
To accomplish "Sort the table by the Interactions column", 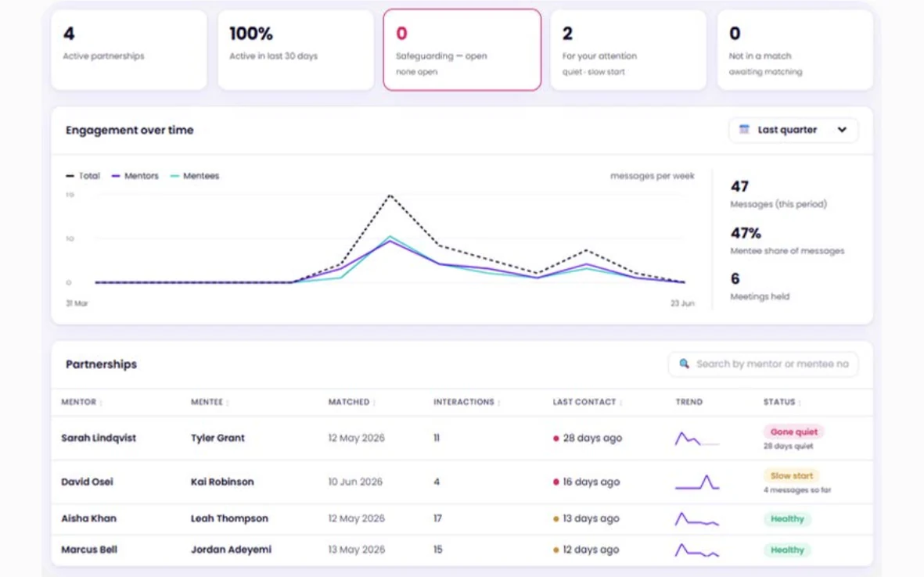I will click(467, 402).
